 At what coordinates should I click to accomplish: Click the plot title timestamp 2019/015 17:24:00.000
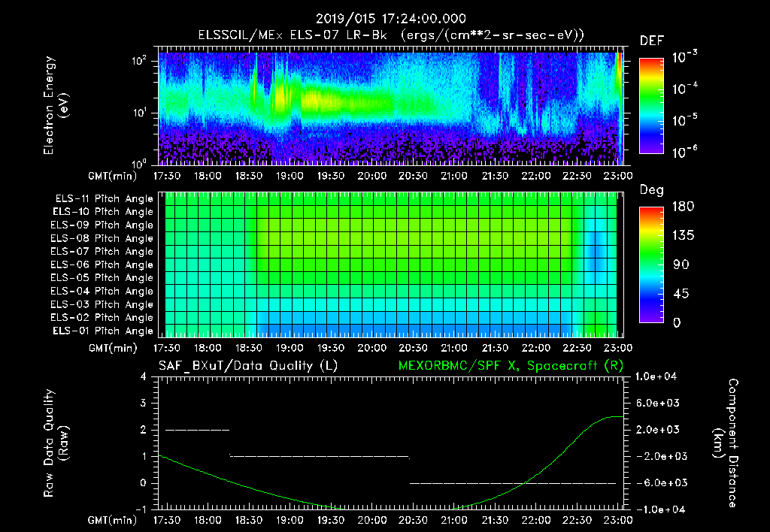pos(391,19)
